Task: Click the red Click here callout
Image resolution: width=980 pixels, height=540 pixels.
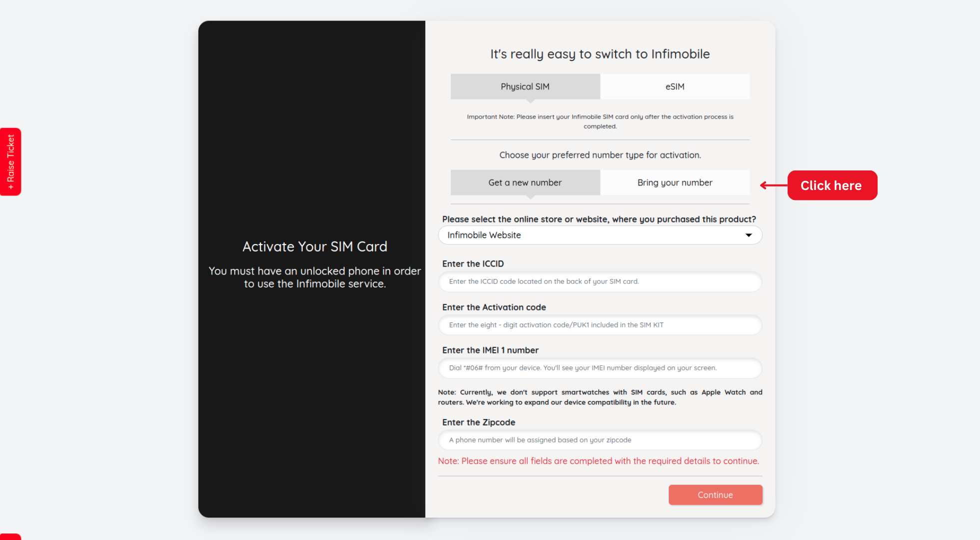Action: (832, 185)
